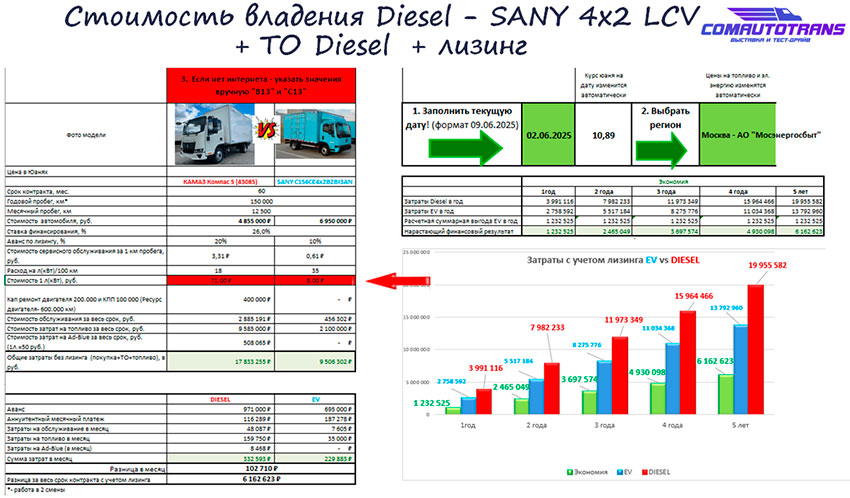Click the financing rate value 26,0%
Image resolution: width=850 pixels, height=498 pixels.
click(261, 231)
